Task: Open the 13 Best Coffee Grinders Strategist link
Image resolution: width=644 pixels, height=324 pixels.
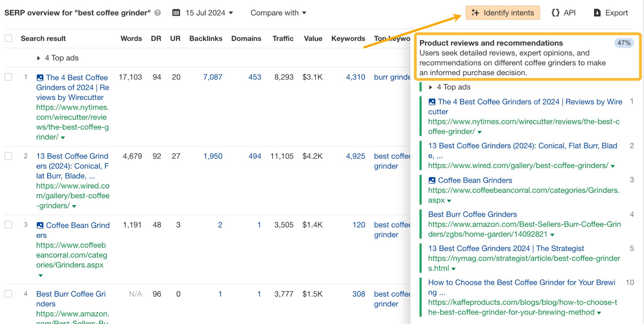Action: [506, 248]
